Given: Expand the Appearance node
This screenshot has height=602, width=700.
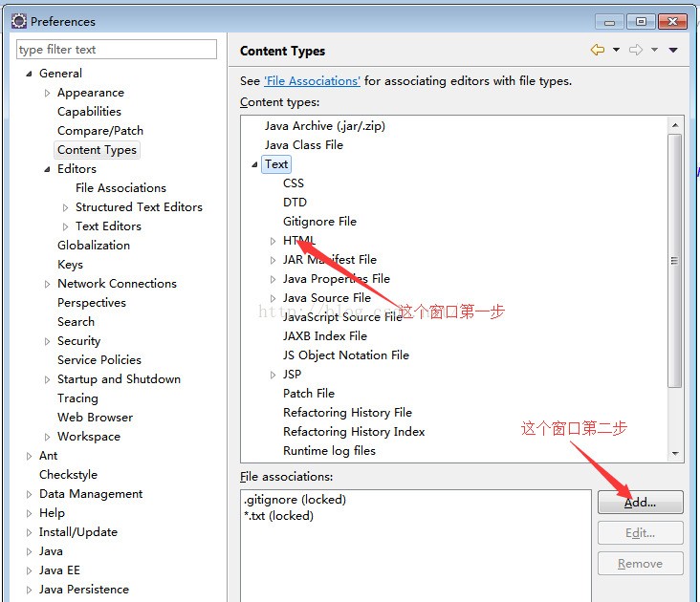Looking at the screenshot, I should [x=48, y=93].
